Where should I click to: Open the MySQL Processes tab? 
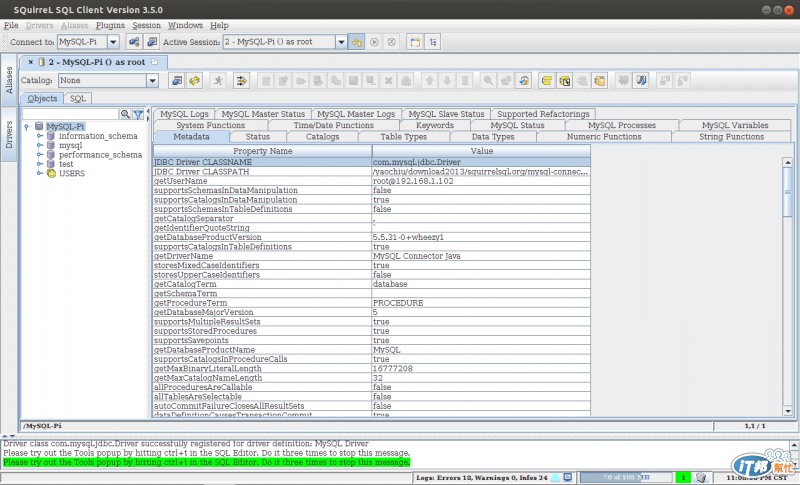pyautogui.click(x=621, y=125)
